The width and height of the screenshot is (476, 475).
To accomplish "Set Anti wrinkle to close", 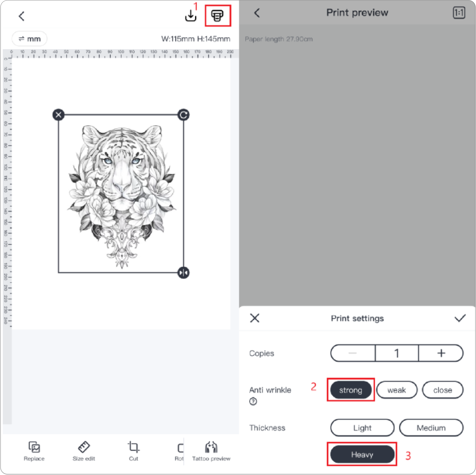I will (443, 390).
